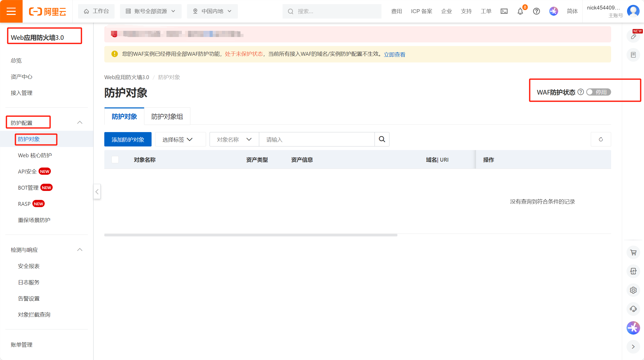Click the pencil feedback icon marked NEW
This screenshot has height=360, width=644.
coord(633,36)
